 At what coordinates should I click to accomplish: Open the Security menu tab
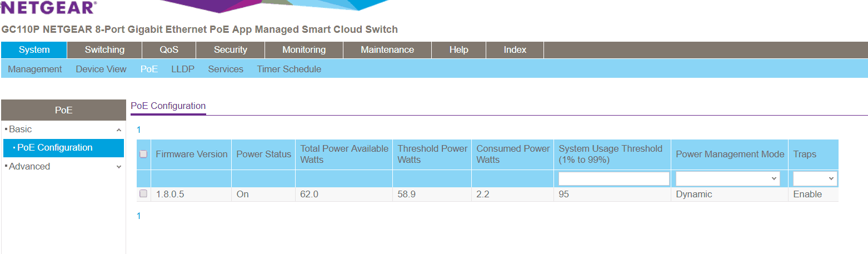click(230, 49)
